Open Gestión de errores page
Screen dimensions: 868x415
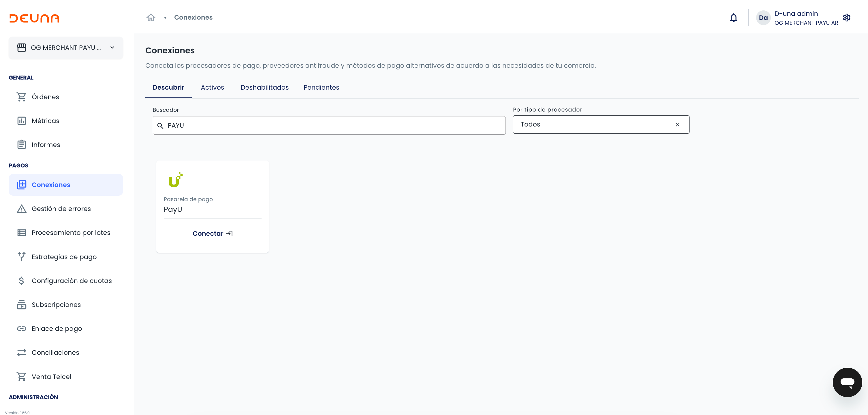[61, 209]
